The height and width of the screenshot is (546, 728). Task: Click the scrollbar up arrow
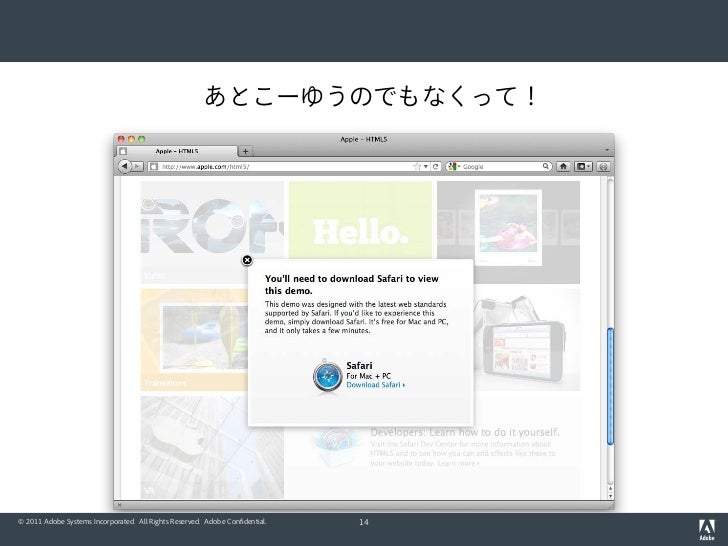tap(610, 488)
